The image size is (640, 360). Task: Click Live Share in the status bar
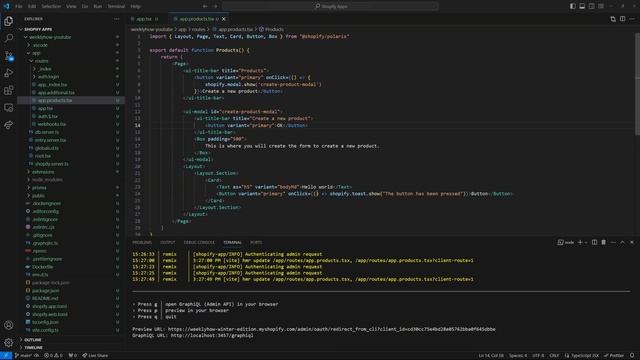click(x=95, y=356)
